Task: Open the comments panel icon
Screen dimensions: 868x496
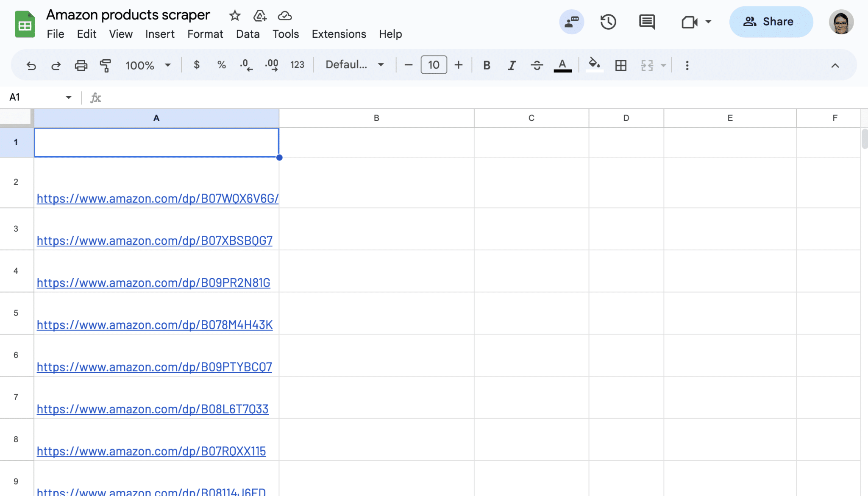Action: [x=647, y=22]
